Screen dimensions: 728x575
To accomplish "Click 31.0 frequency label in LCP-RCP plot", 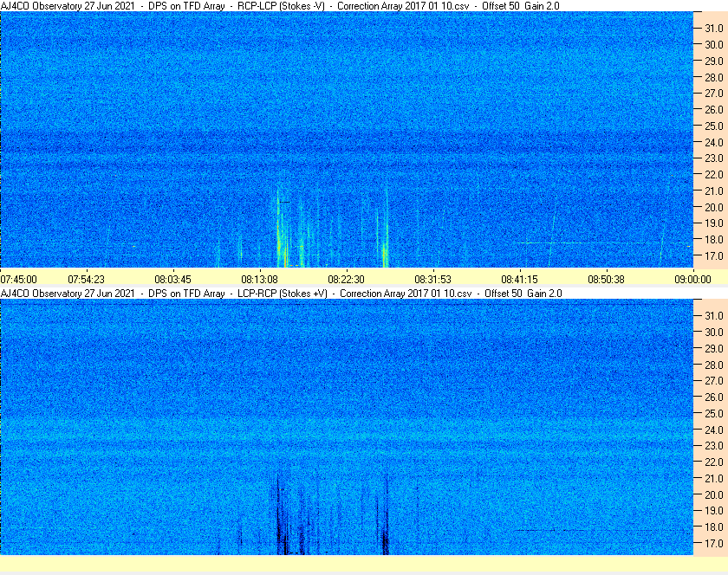I will pyautogui.click(x=714, y=315).
